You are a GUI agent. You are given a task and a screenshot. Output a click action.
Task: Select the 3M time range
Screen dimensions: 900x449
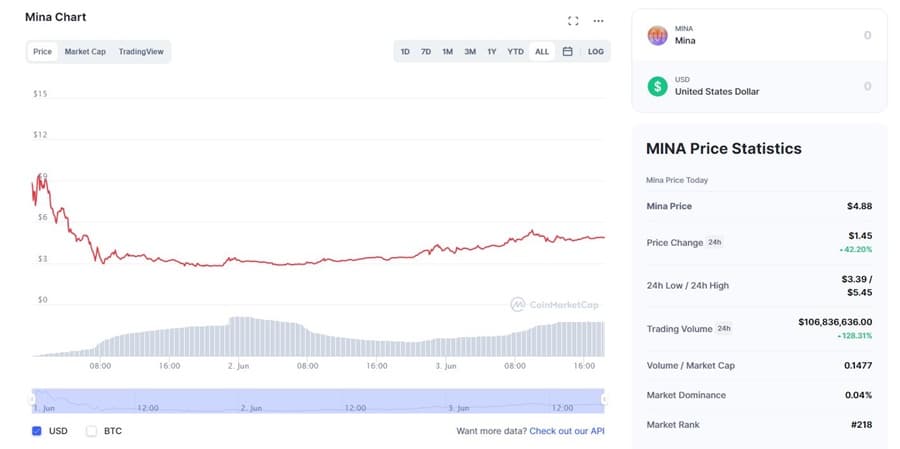470,51
